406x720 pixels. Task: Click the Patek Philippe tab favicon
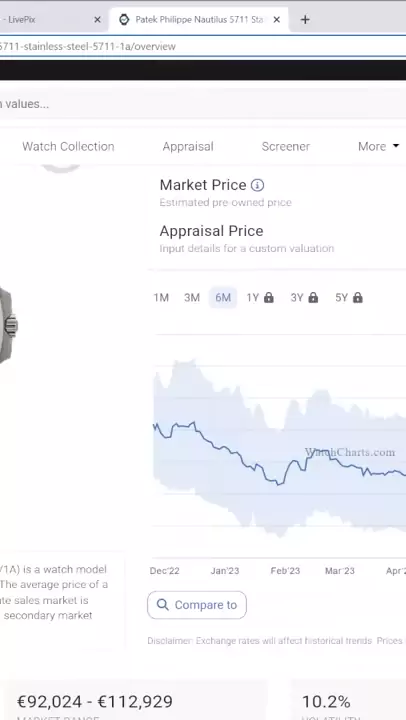124,19
